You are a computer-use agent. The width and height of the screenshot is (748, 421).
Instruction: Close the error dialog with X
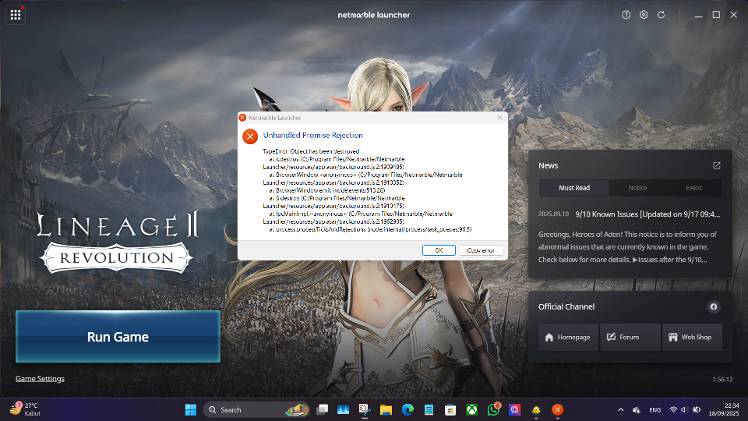tap(499, 117)
